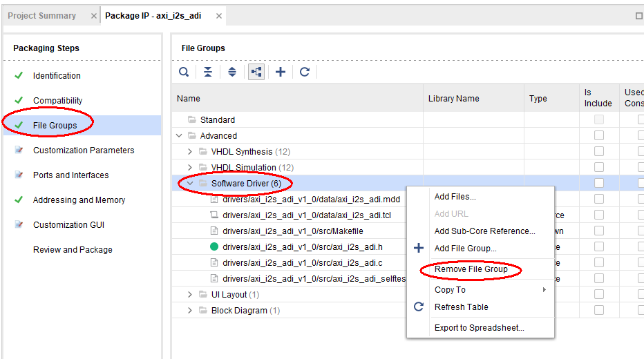Expand the UI Layout file group
The width and height of the screenshot is (644, 359).
191,295
